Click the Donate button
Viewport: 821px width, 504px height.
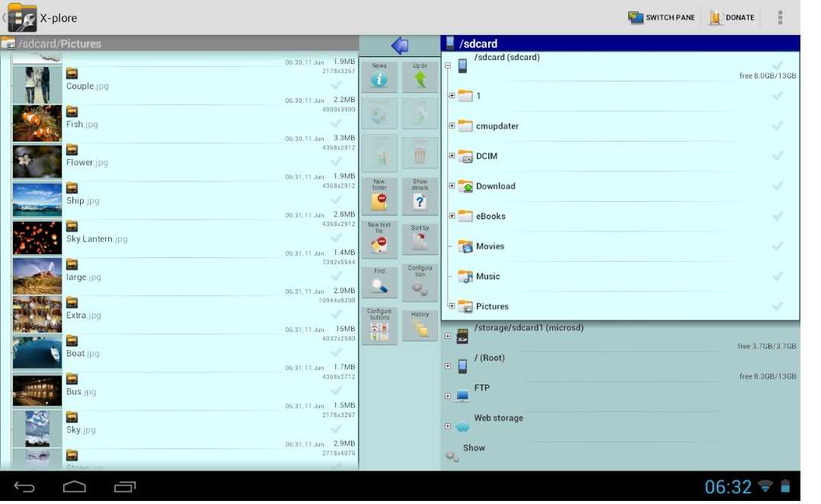click(x=732, y=18)
